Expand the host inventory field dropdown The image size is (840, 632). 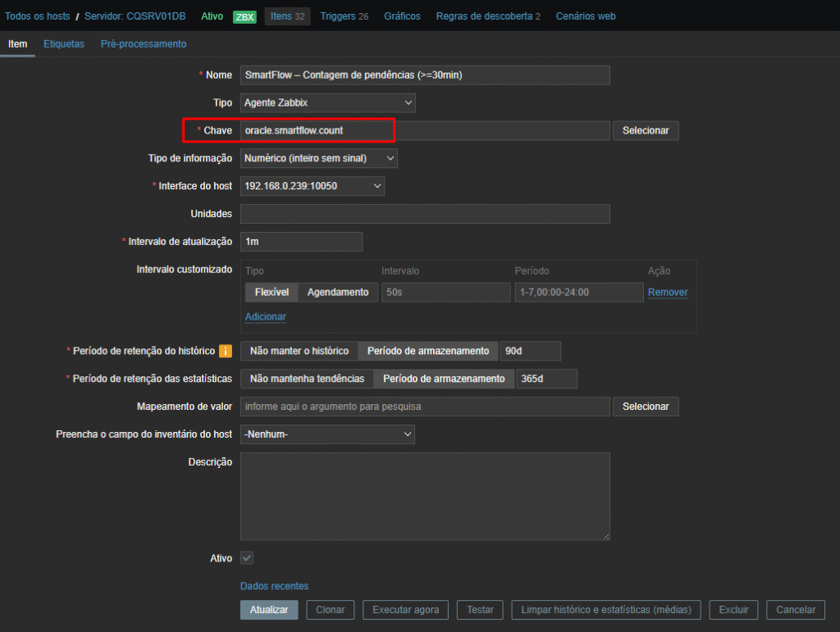tap(328, 434)
